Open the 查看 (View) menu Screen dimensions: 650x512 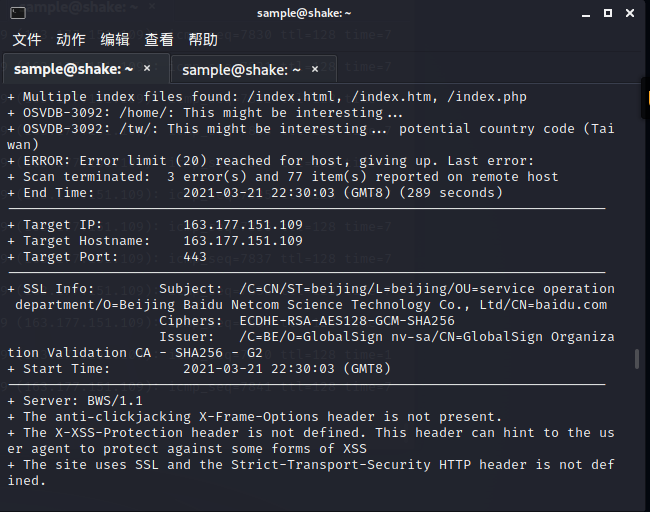pos(159,40)
